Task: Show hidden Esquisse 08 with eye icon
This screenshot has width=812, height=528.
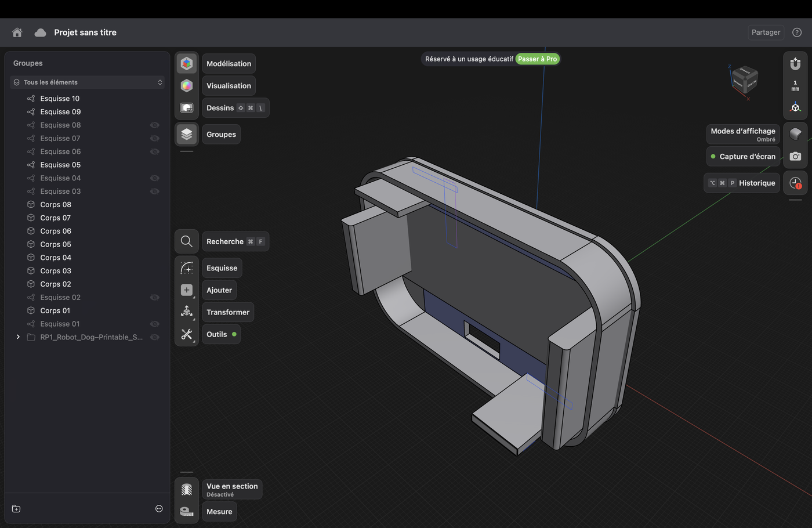Action: (x=154, y=125)
